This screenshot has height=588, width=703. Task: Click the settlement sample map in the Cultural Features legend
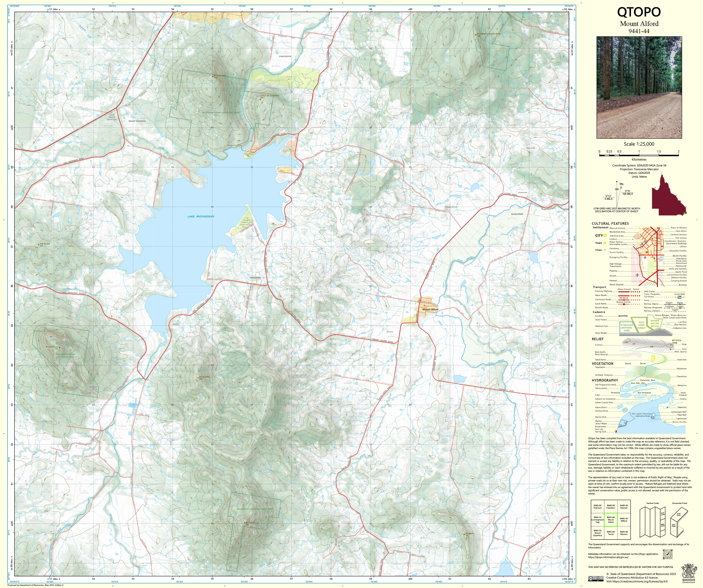click(647, 257)
